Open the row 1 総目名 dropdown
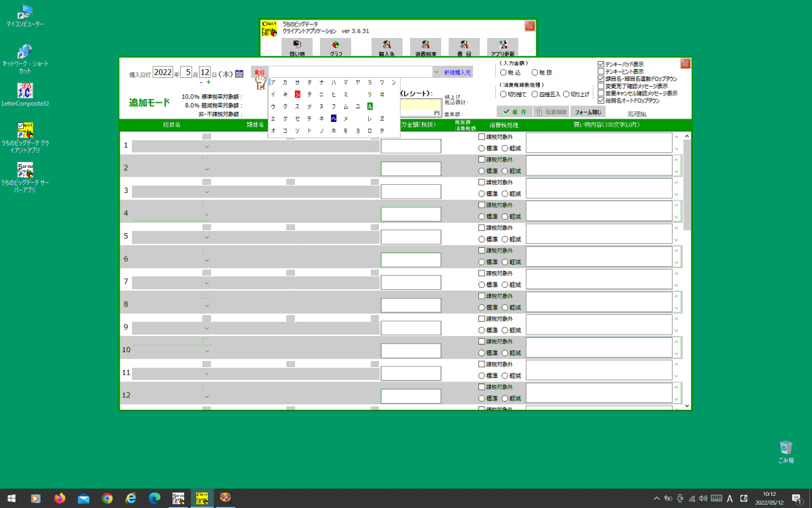Screen dimensions: 812x508 (207, 146)
